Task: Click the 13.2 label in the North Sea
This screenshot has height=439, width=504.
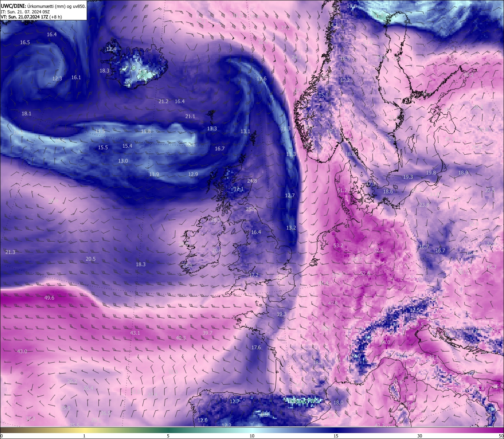Action: [x=291, y=228]
